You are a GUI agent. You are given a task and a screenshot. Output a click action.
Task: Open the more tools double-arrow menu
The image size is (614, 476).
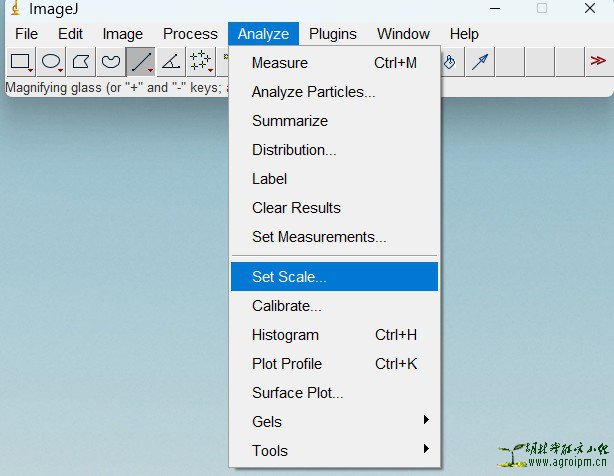(598, 62)
